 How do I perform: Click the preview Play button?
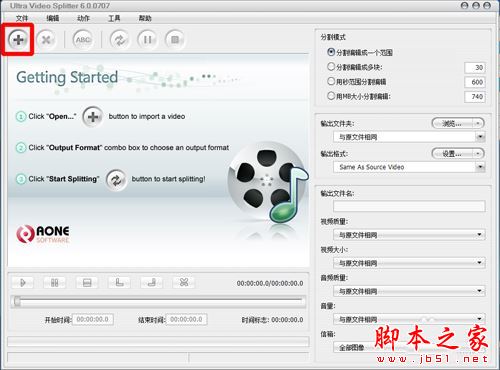pos(22,283)
